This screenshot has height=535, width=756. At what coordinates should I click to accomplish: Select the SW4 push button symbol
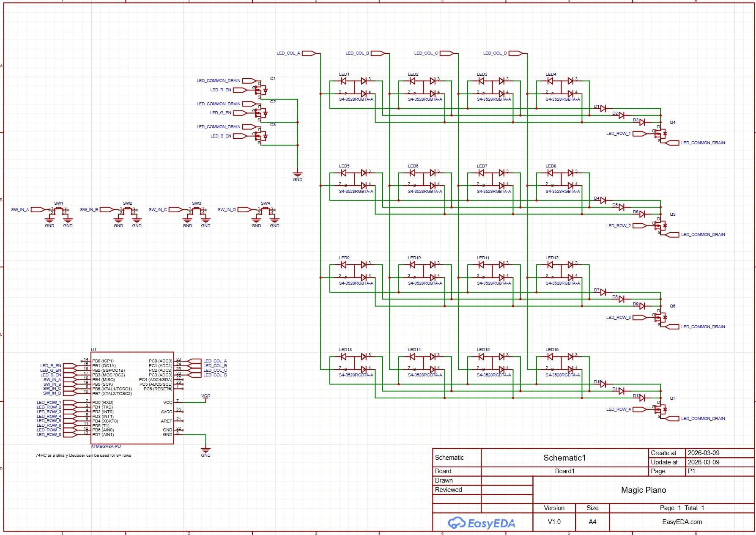(266, 210)
